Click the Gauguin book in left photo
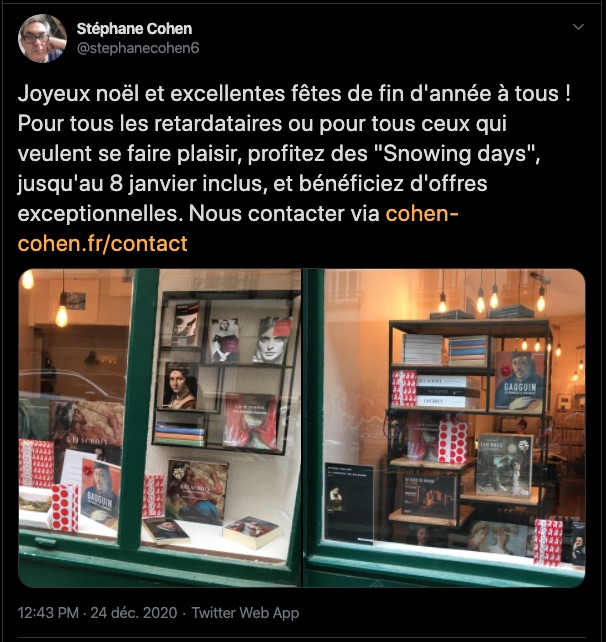This screenshot has width=606, height=642. click(x=101, y=493)
